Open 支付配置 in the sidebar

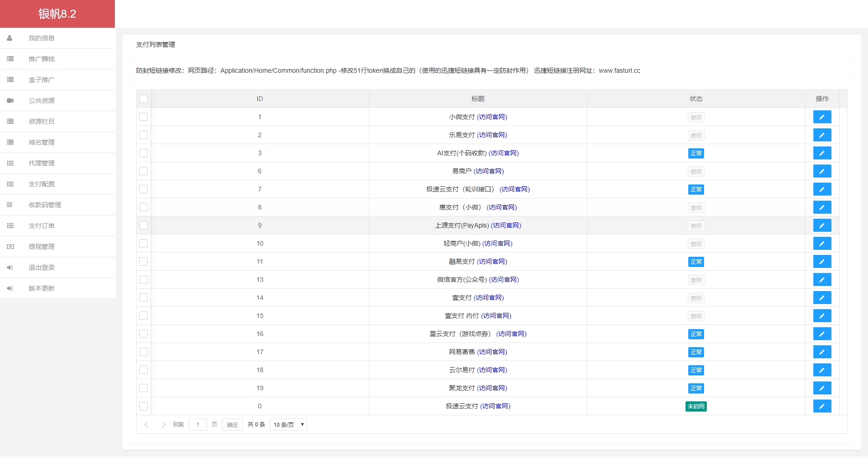coord(42,184)
